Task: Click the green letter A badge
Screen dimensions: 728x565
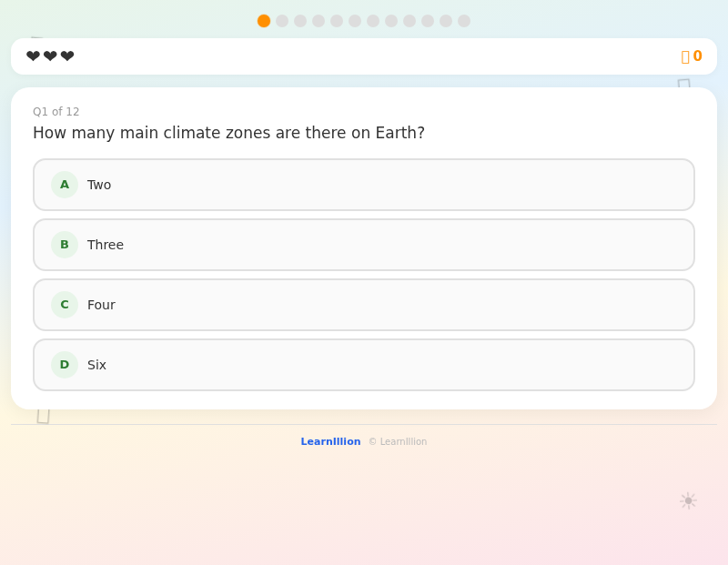Action: tap(64, 185)
